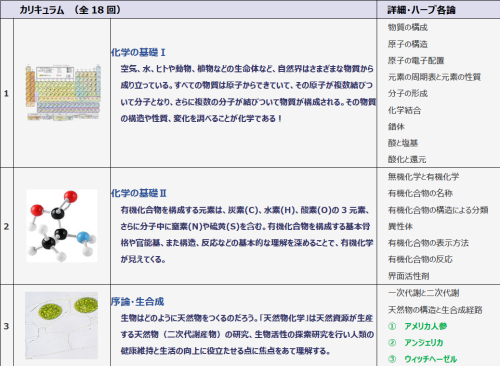Click the 異性体 detail item
The image size is (500, 366).
(x=400, y=226)
